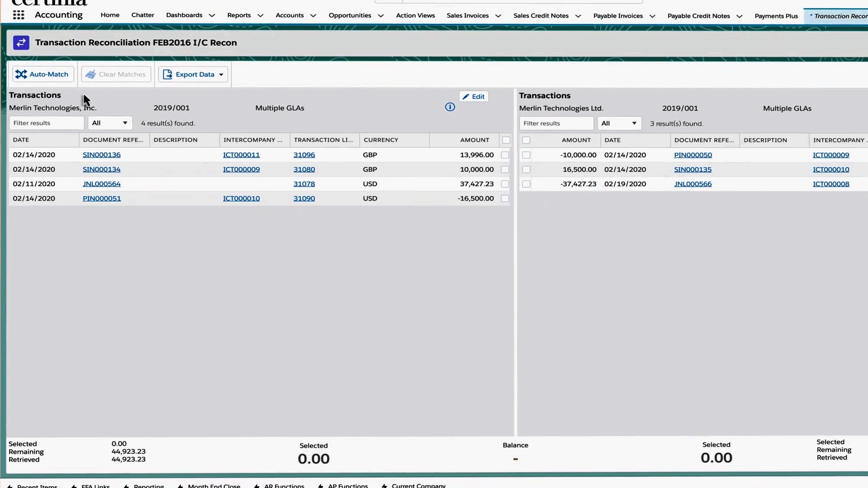Check the box for SIN000136 row

[x=505, y=155]
